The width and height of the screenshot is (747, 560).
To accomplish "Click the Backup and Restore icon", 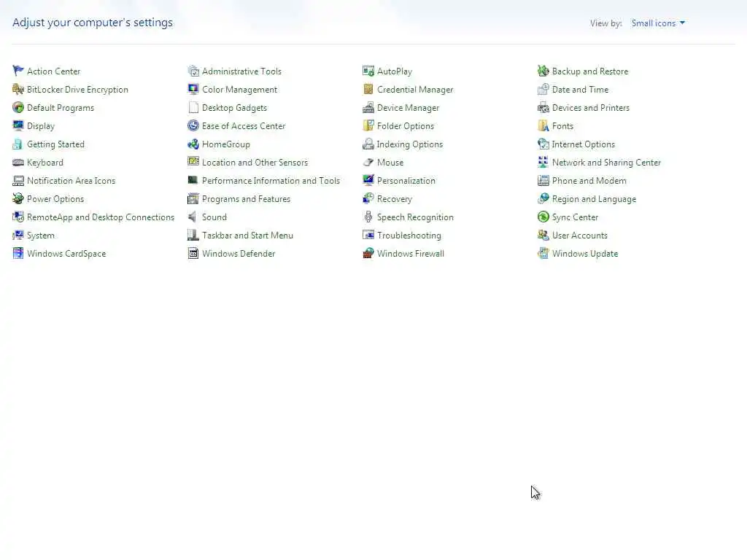I will click(x=543, y=71).
